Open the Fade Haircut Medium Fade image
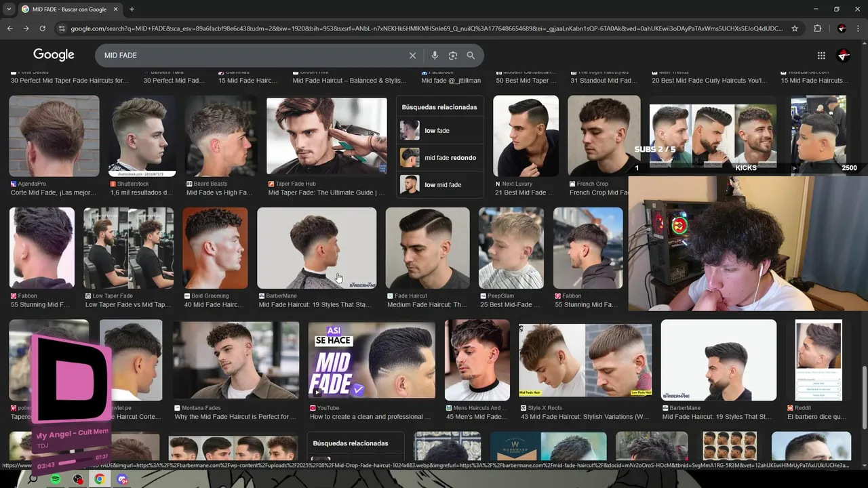The image size is (868, 488). [x=428, y=248]
